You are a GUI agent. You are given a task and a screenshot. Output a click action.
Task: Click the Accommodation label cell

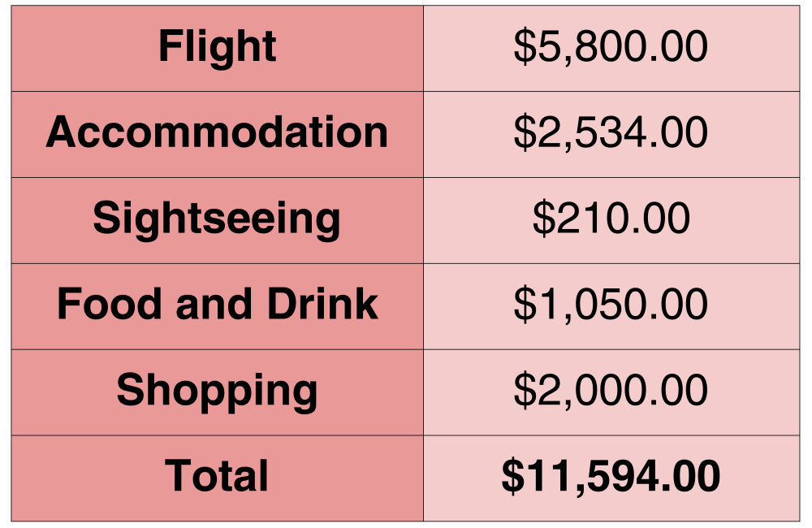(217, 133)
